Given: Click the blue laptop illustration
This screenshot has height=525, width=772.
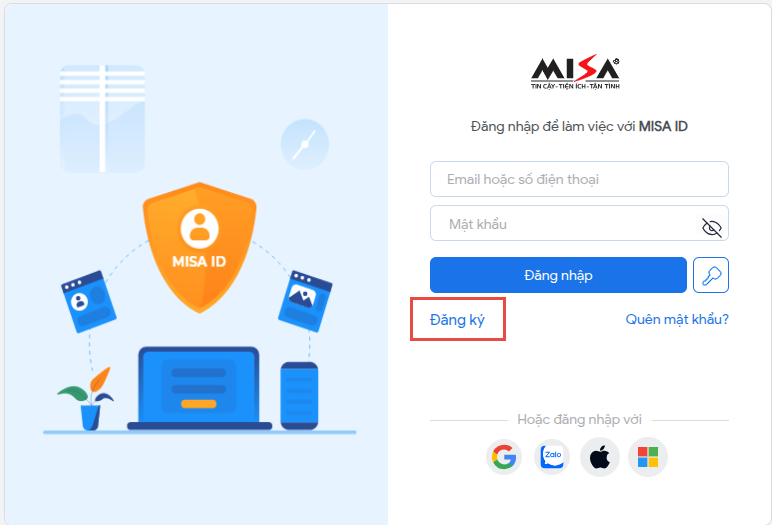Looking at the screenshot, I should (x=199, y=389).
